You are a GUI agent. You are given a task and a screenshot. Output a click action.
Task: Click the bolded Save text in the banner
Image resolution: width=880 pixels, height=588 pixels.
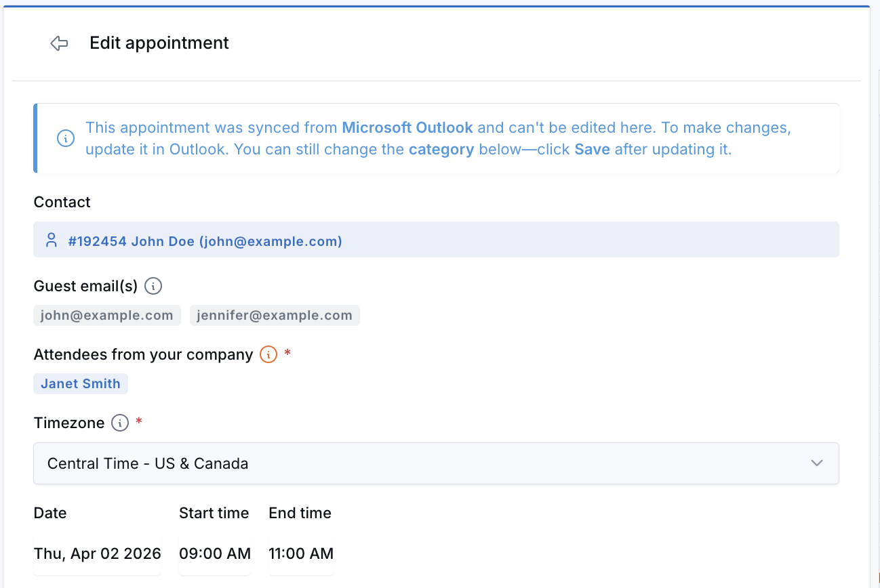(591, 149)
